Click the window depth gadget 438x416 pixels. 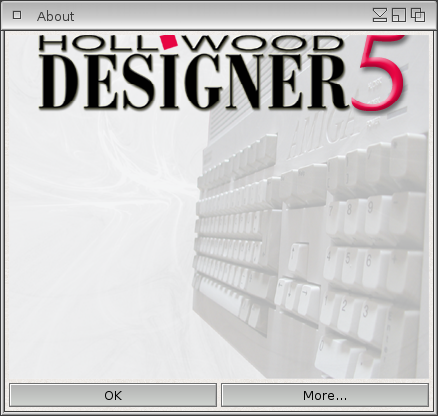[x=418, y=16]
